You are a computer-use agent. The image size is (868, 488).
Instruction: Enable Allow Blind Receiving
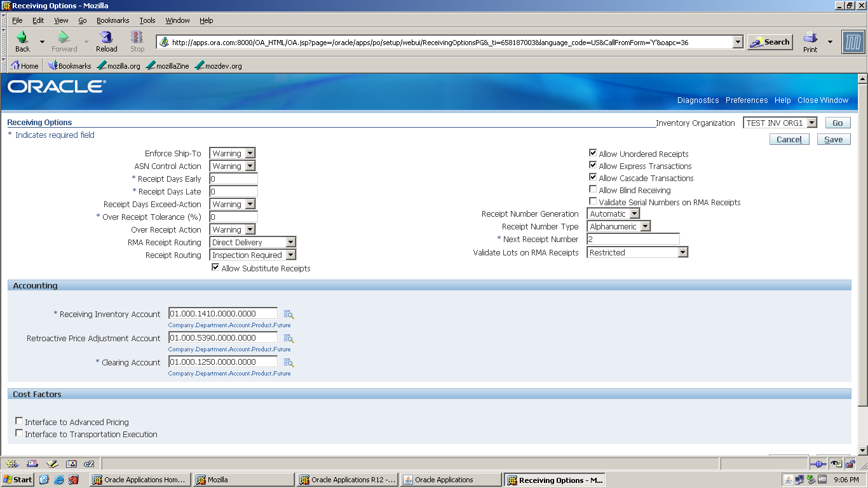pyautogui.click(x=593, y=189)
